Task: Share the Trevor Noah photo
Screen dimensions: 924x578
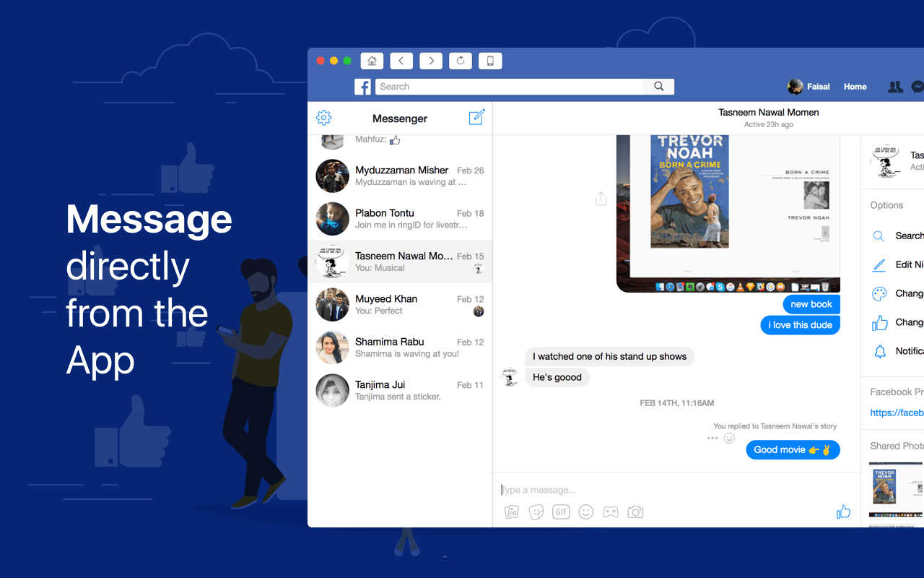Action: tap(601, 199)
